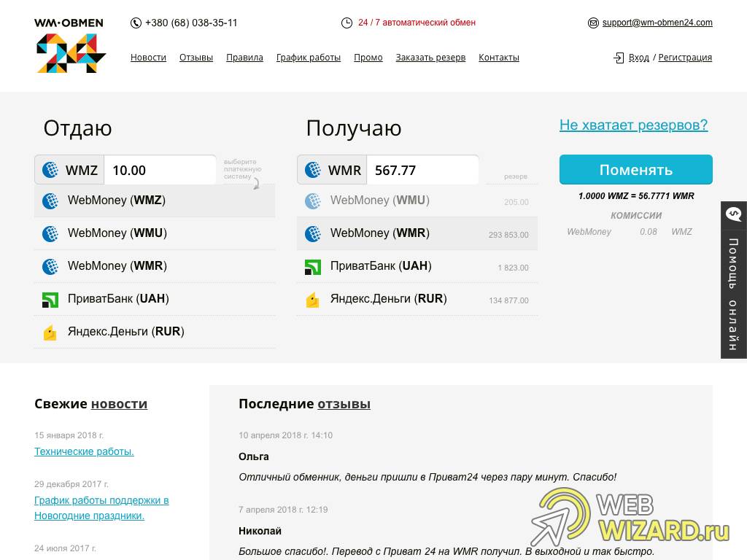
Task: Click the WM-Obmen 24 logo
Action: point(69,46)
